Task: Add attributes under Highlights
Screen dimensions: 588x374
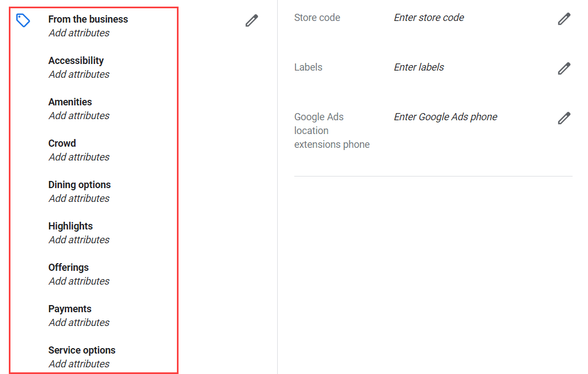Action: [79, 239]
